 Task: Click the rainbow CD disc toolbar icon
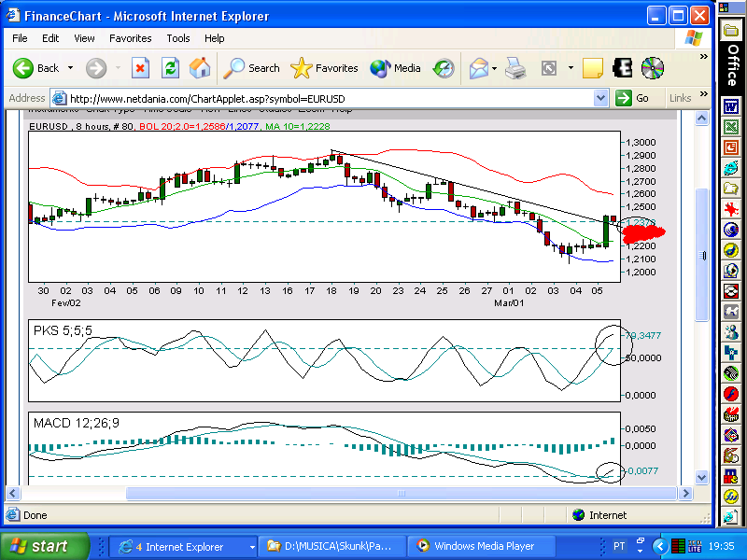pyautogui.click(x=652, y=68)
